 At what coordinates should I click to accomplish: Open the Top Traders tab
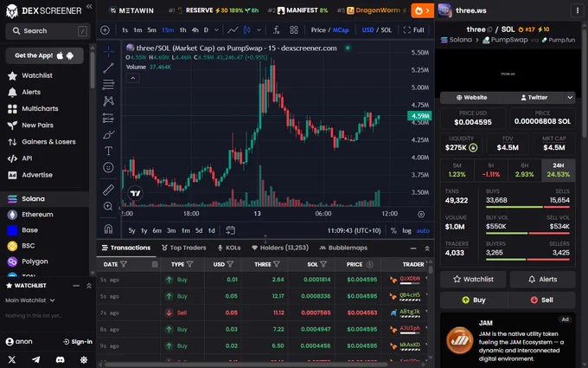pos(183,248)
